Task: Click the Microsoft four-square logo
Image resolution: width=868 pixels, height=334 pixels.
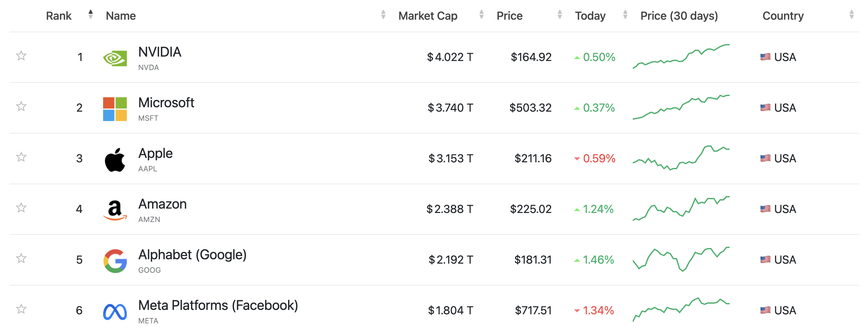Action: (x=115, y=109)
